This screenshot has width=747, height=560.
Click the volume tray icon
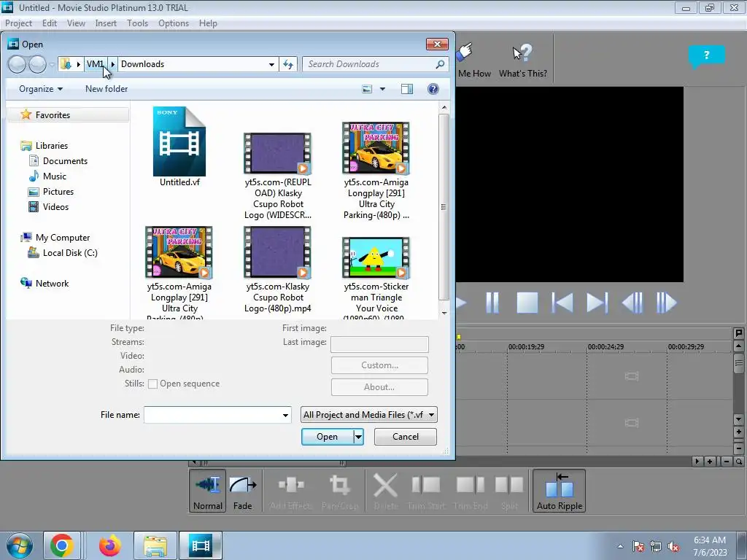pyautogui.click(x=673, y=547)
